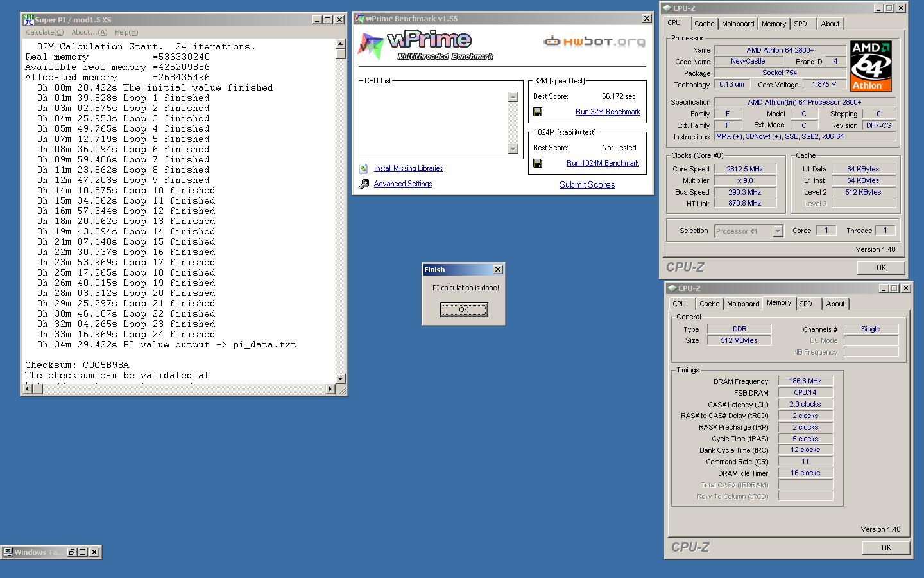Click memory Size value 512 MBytes

click(x=739, y=340)
